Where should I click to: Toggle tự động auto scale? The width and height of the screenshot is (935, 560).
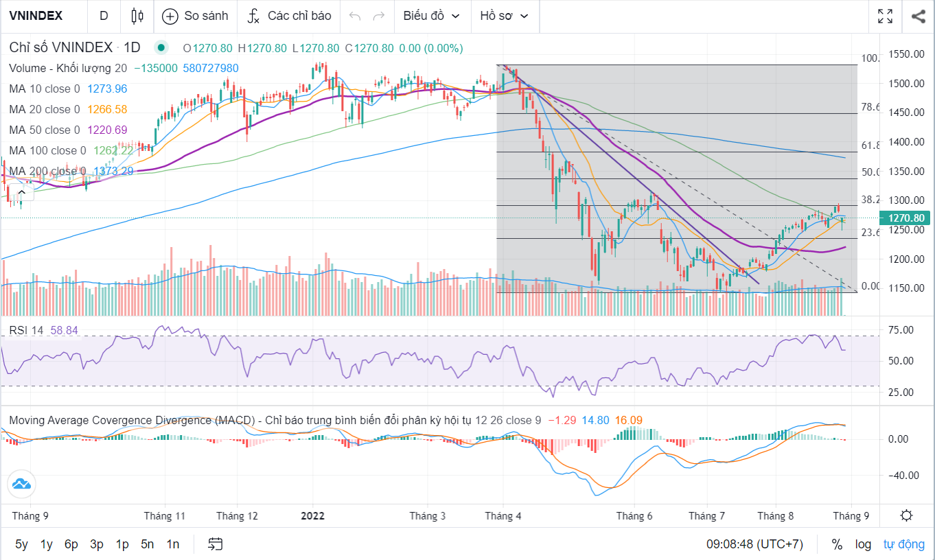[903, 544]
